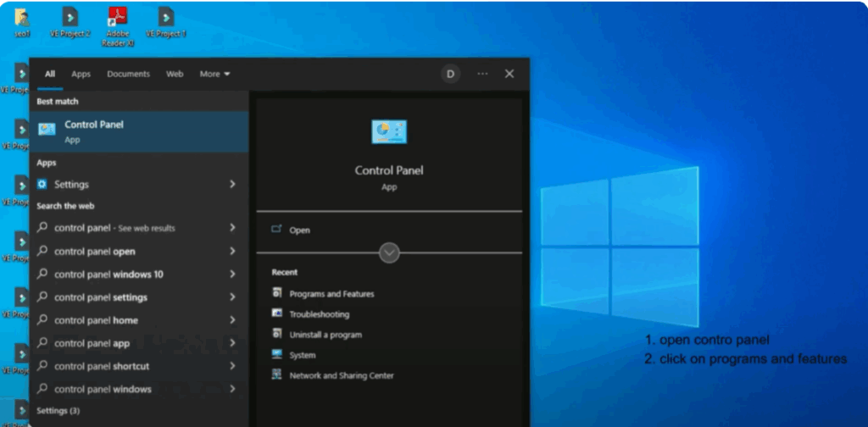This screenshot has width=868, height=427.
Task: Select the VE Project 2 desktop shortcut
Action: coord(70,17)
